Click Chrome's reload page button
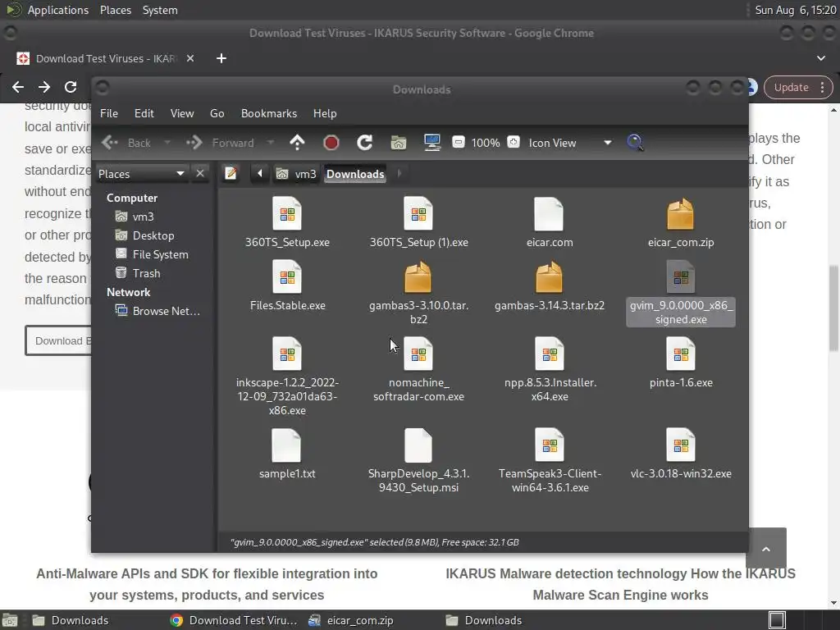Image resolution: width=840 pixels, height=630 pixels. 71,87
